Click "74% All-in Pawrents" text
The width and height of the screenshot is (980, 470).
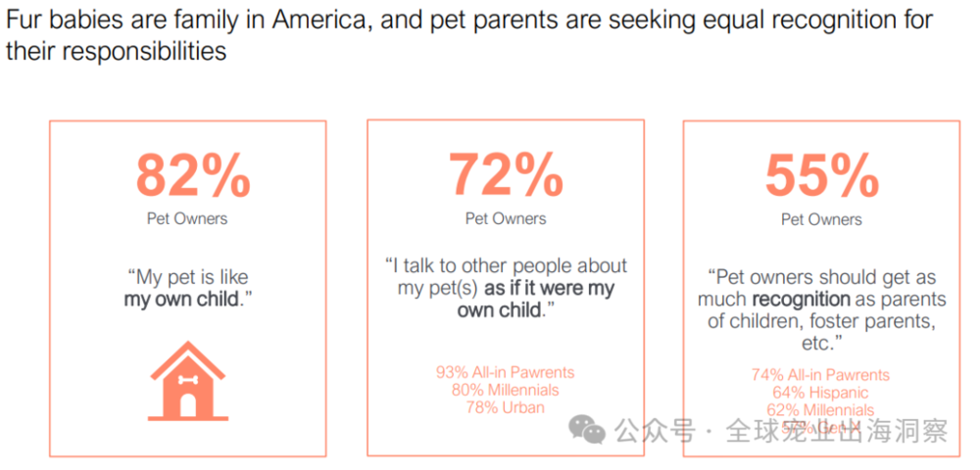coord(821,375)
